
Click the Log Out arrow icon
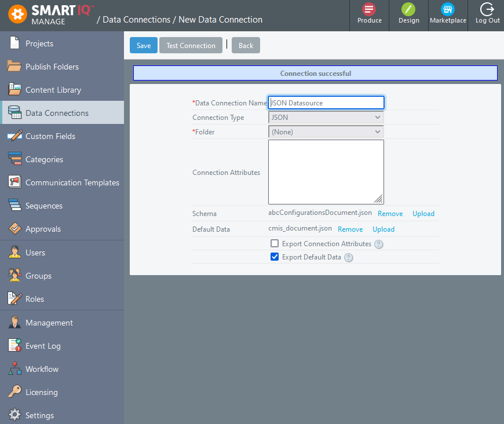click(x=487, y=9)
